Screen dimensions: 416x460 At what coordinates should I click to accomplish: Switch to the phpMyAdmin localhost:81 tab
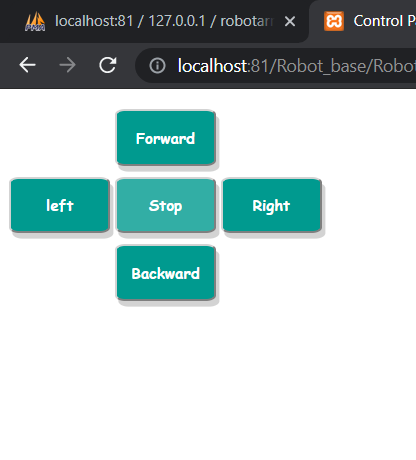pos(154,21)
